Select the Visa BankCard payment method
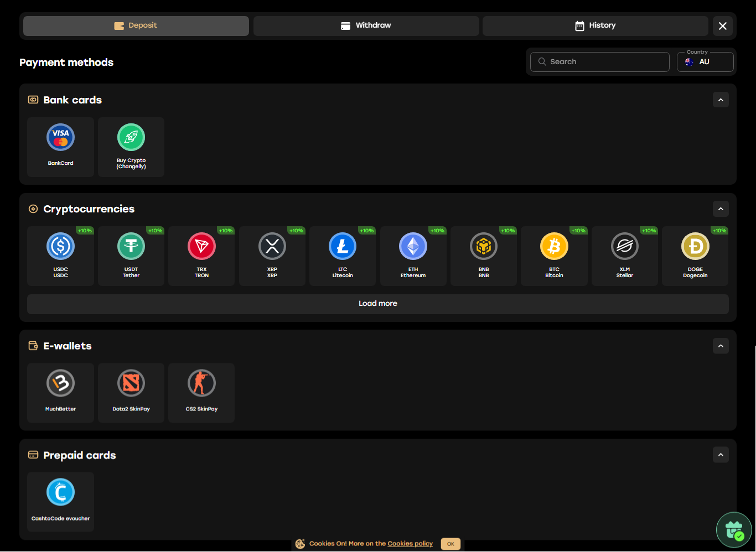The width and height of the screenshot is (756, 552). point(60,147)
